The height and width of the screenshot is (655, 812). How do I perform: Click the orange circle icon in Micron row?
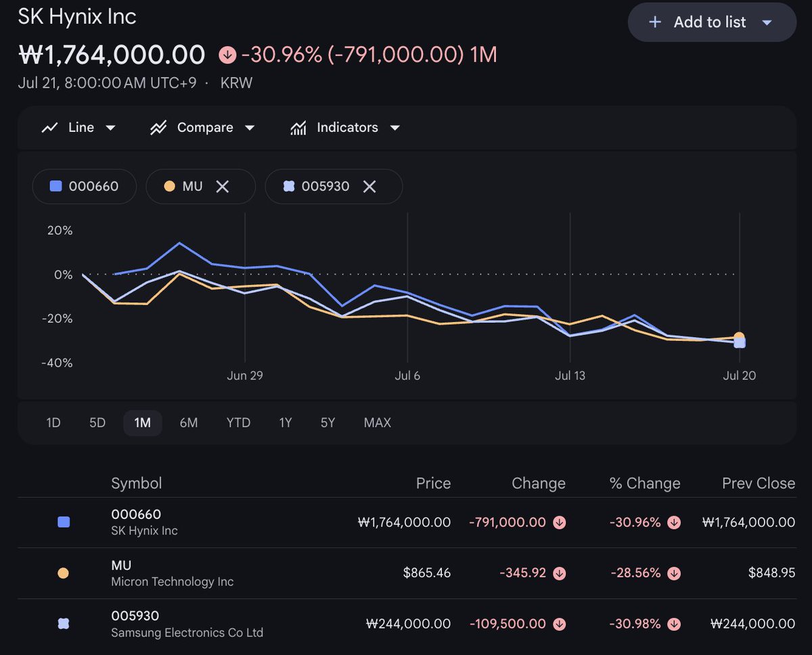coord(64,573)
